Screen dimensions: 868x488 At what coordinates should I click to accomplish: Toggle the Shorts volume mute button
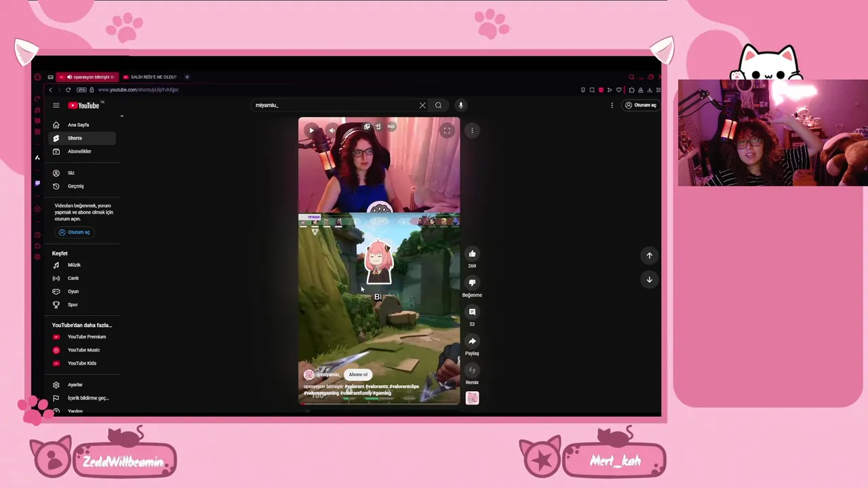tap(332, 130)
